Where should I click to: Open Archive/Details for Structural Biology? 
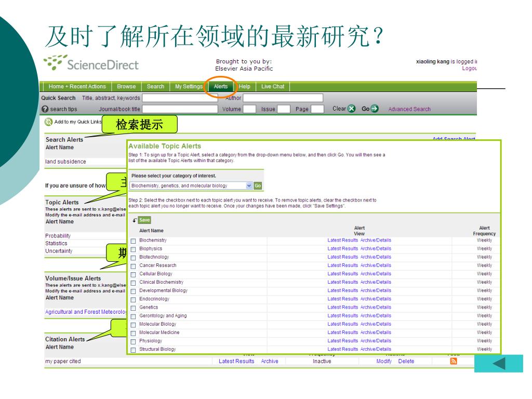(376, 349)
